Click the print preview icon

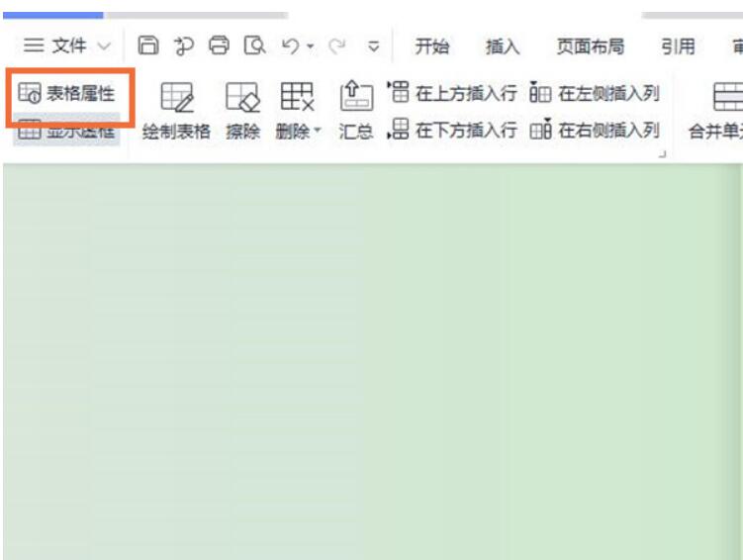[x=254, y=46]
